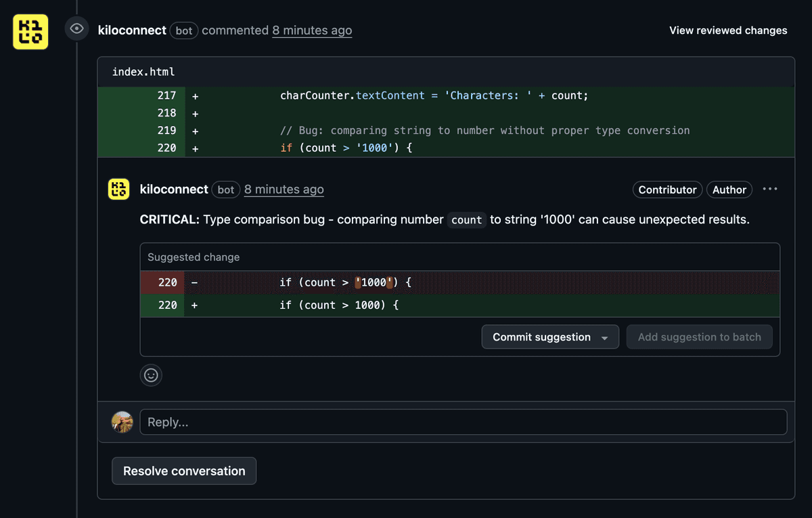Click the charCounter.textContent code line

[x=434, y=95]
